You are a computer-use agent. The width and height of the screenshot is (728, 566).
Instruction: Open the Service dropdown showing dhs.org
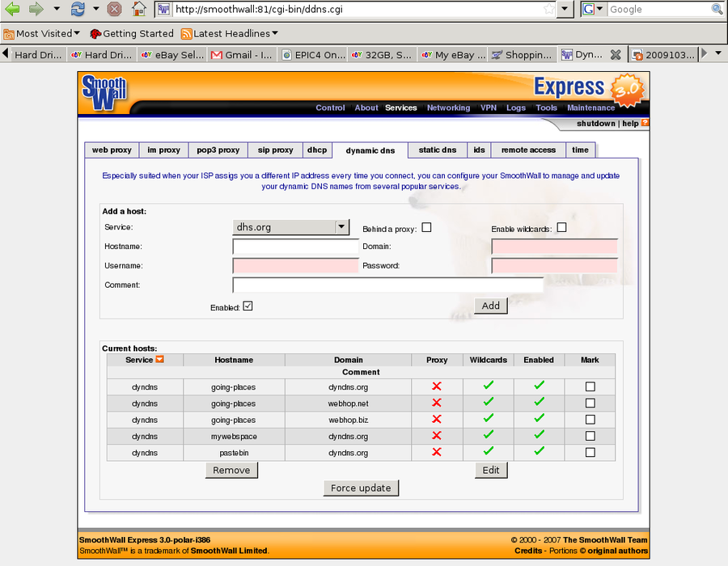tap(290, 227)
